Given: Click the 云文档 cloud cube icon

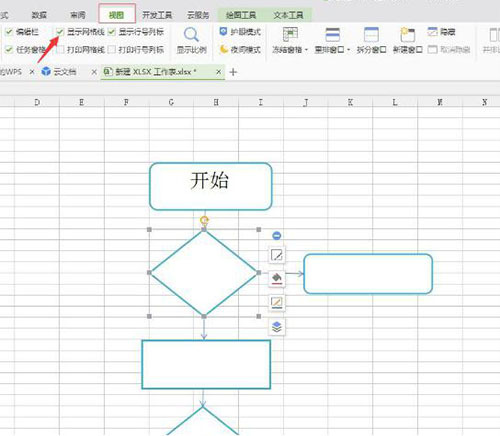Looking at the screenshot, I should 46,71.
